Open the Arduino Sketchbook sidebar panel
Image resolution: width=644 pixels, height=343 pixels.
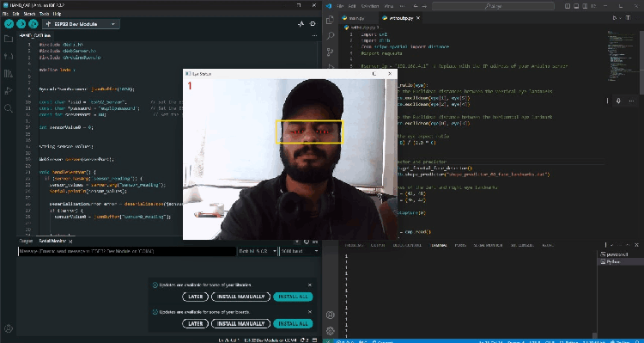tap(9, 39)
